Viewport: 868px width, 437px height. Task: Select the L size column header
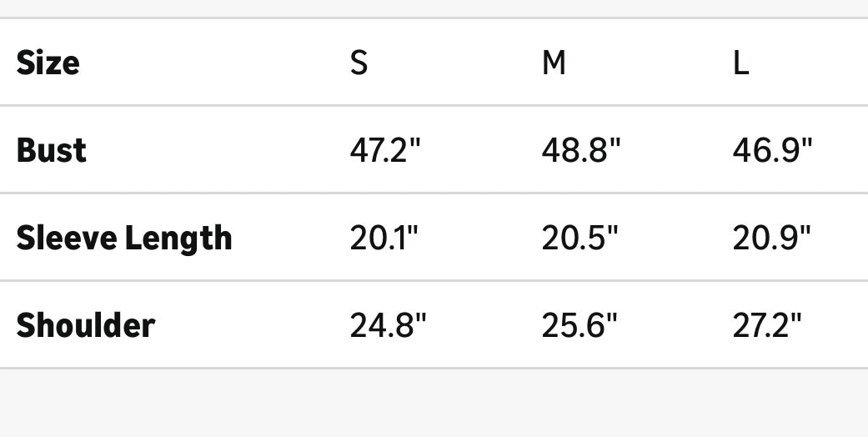[x=740, y=63]
